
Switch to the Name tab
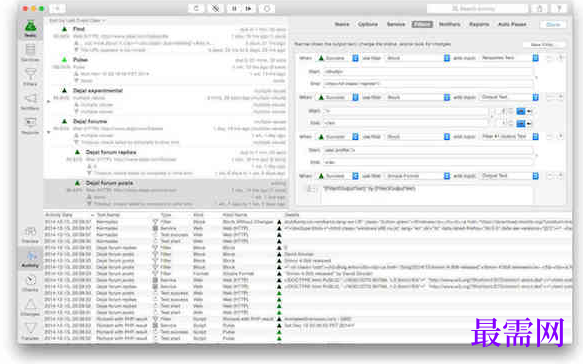click(x=342, y=24)
